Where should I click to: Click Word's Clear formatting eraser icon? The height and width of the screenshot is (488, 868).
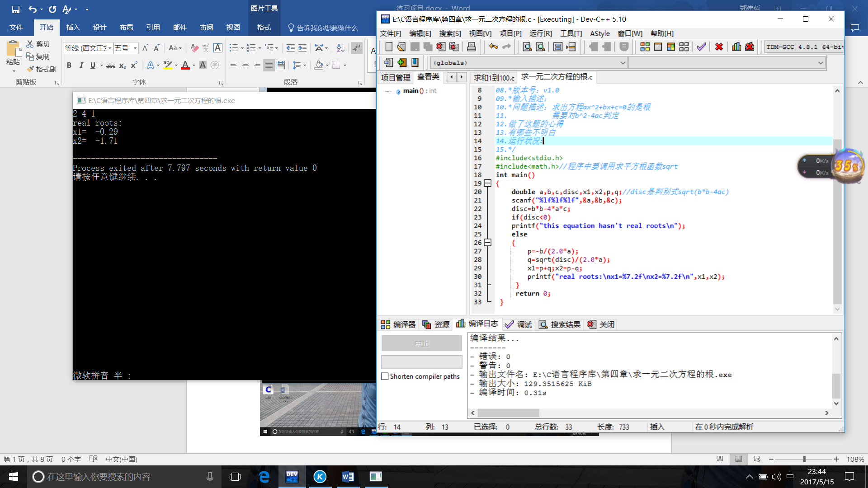[x=194, y=48]
